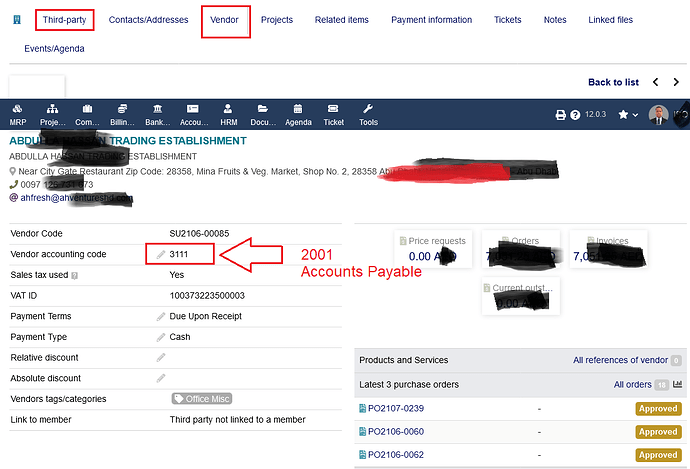Click the Back to list link
The height and width of the screenshot is (469, 690).
(613, 82)
